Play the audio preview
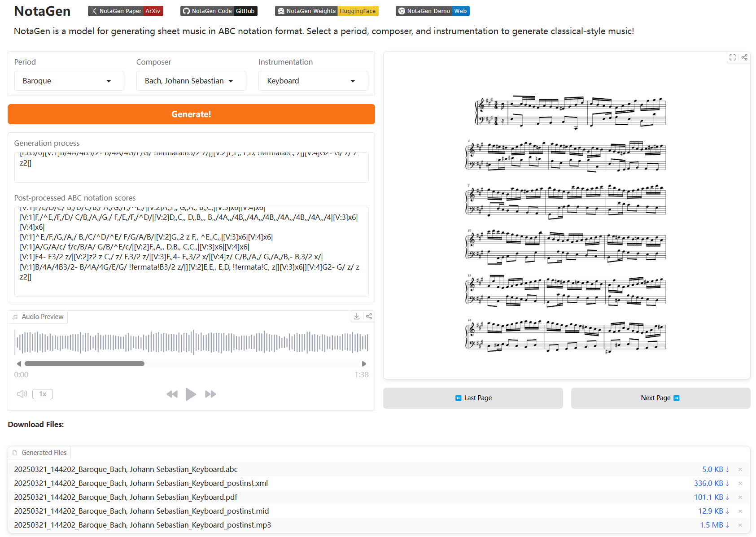 (x=191, y=394)
